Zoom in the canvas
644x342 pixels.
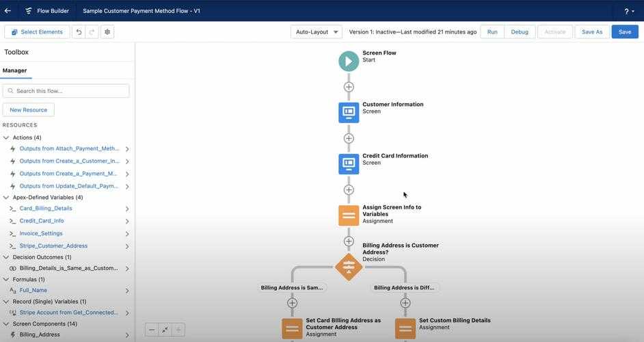tap(178, 330)
